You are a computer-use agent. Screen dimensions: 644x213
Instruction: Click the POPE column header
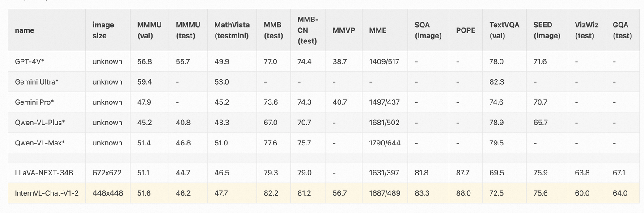466,30
